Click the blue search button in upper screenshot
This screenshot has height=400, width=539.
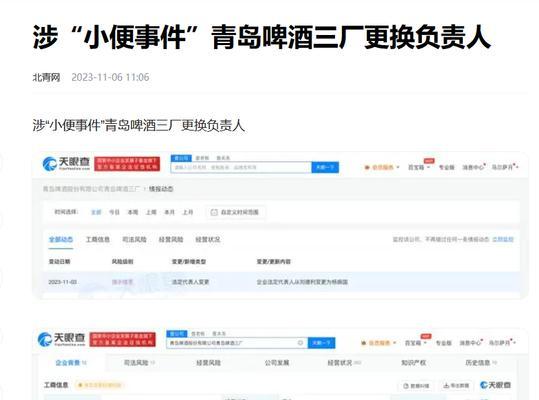pyautogui.click(x=325, y=167)
